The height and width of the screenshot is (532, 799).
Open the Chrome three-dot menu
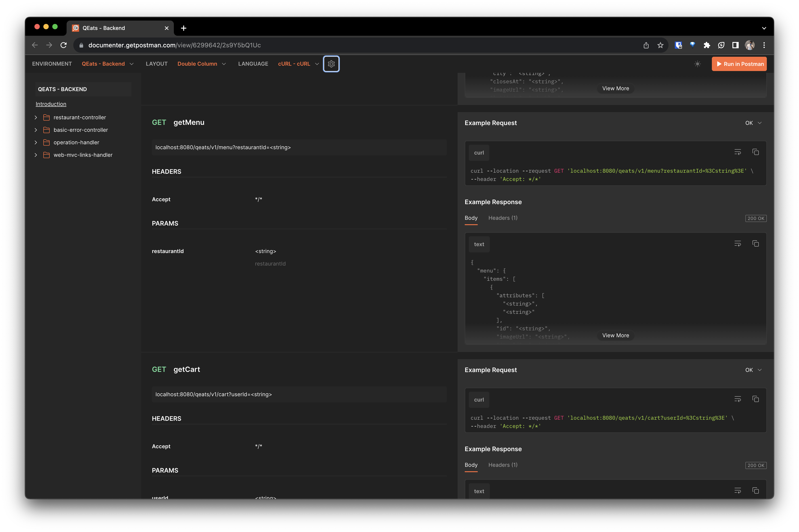click(x=764, y=45)
